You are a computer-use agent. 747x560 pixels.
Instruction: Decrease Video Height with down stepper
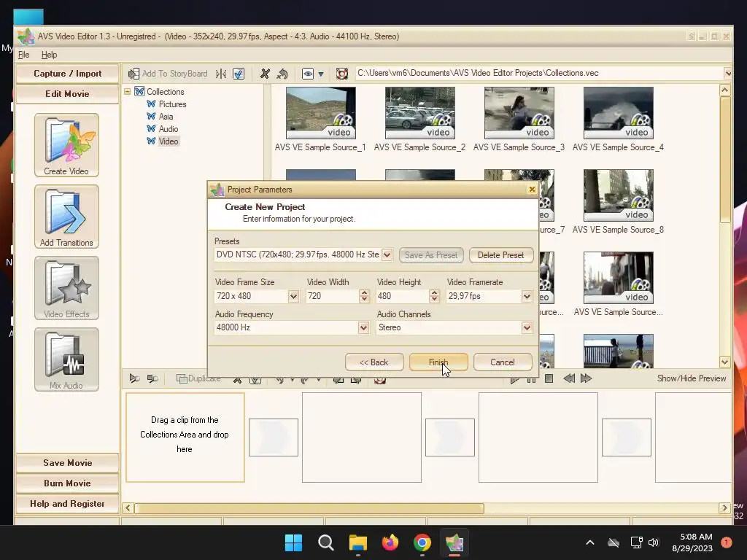[x=434, y=300]
